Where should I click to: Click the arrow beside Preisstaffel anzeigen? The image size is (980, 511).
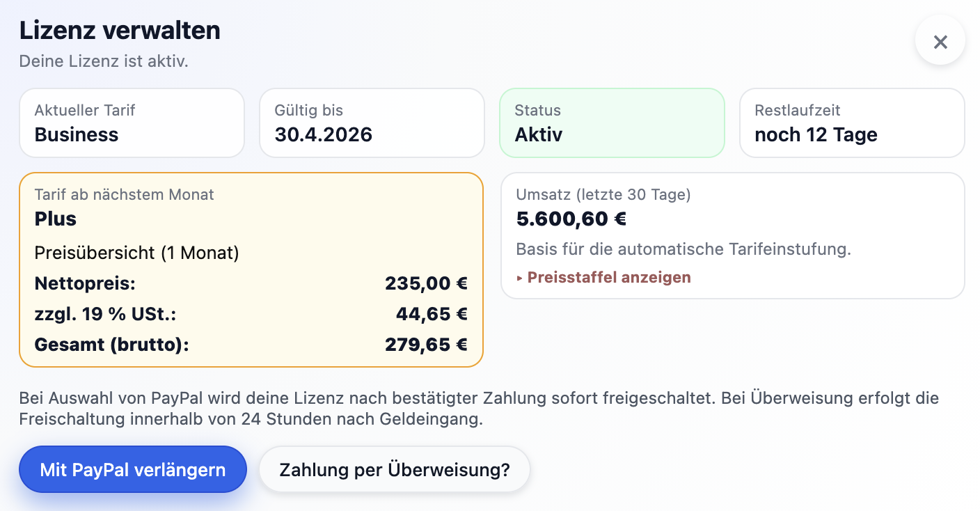click(x=519, y=277)
